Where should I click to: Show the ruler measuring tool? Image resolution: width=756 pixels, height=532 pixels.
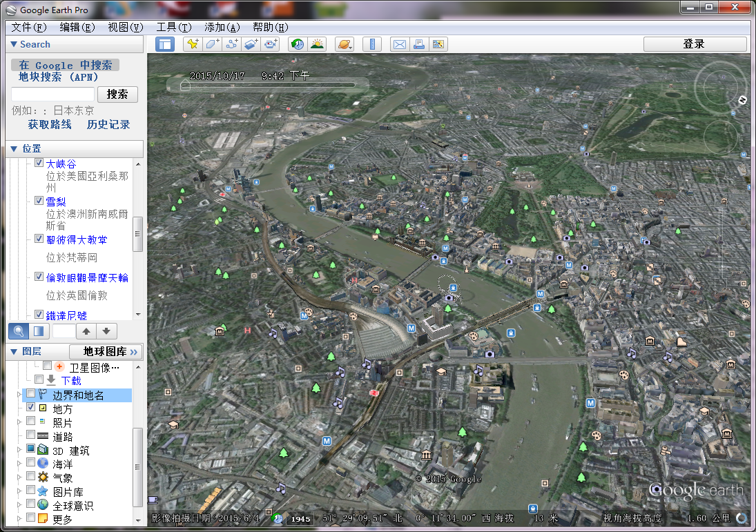(372, 44)
